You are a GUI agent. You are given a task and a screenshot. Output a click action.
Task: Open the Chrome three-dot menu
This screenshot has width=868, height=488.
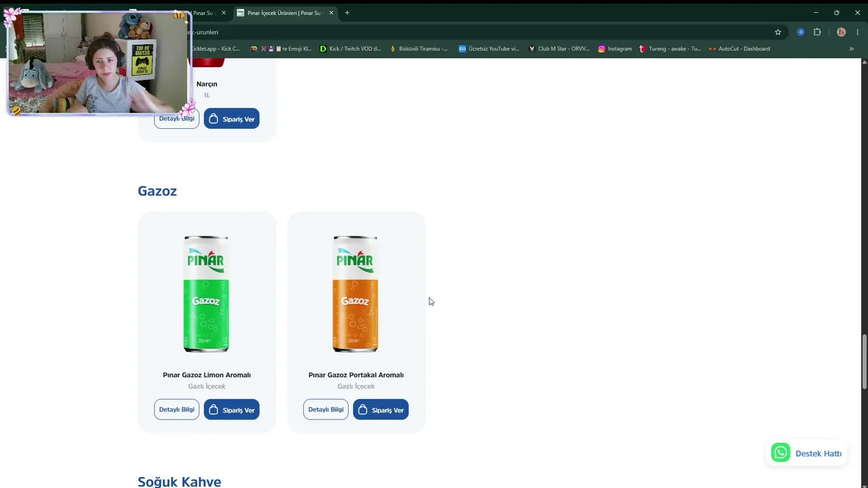pos(857,32)
